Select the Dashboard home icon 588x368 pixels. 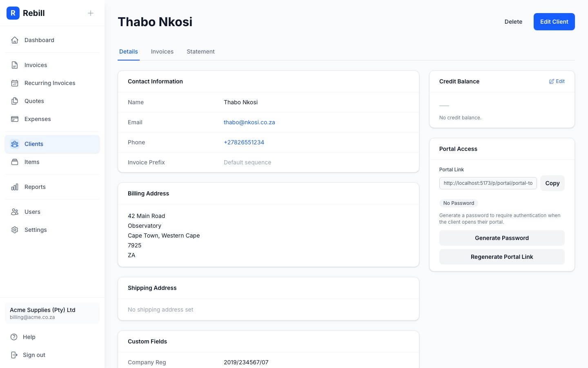point(15,40)
